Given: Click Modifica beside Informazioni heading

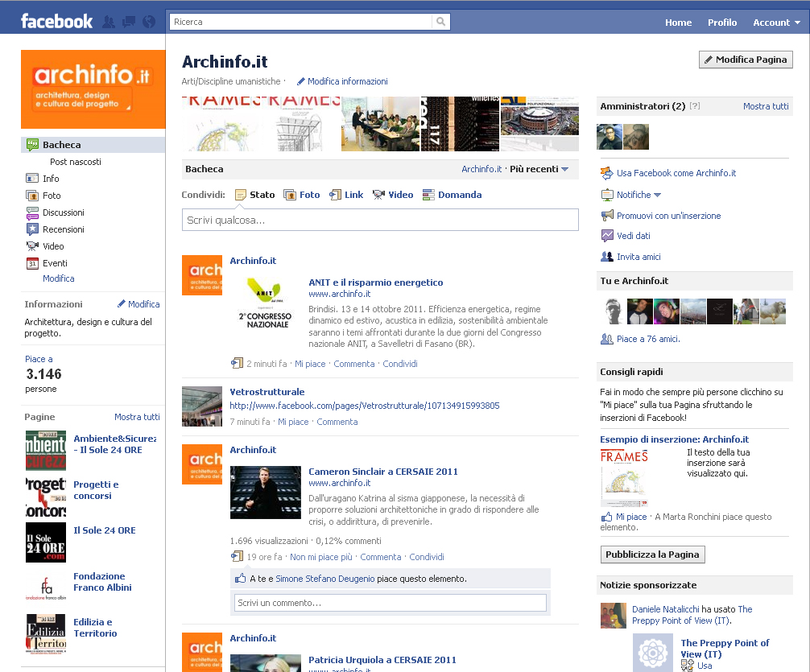Looking at the screenshot, I should [138, 304].
